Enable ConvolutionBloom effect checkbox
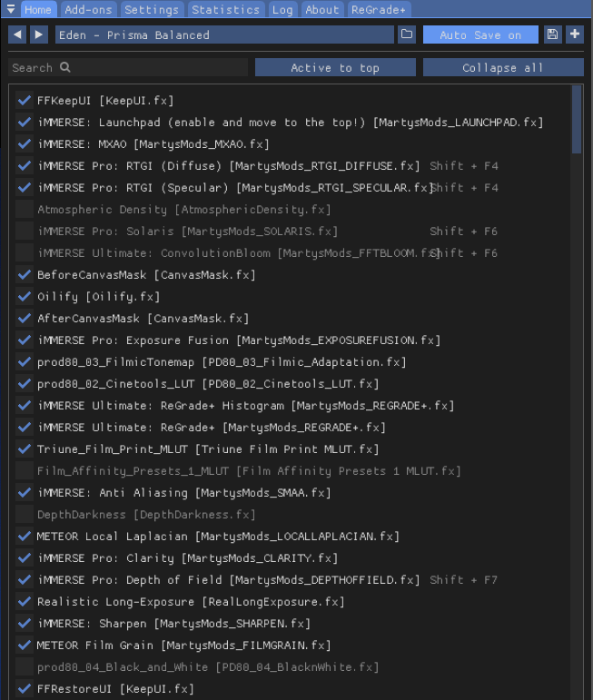 (x=25, y=253)
